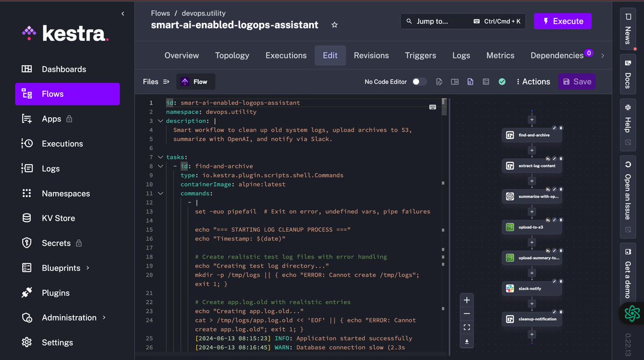Download the topology graph image
644x360 pixels.
pyautogui.click(x=467, y=341)
